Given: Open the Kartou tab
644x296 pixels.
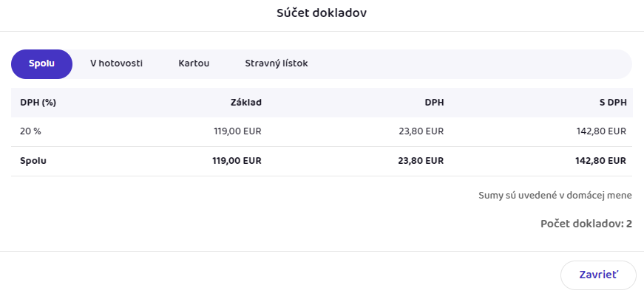Looking at the screenshot, I should (x=194, y=64).
